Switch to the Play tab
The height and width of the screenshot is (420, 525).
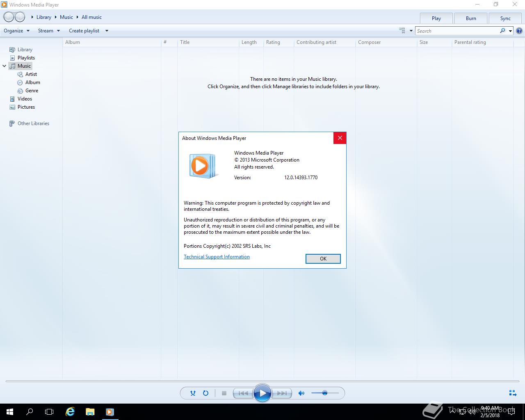(x=436, y=18)
